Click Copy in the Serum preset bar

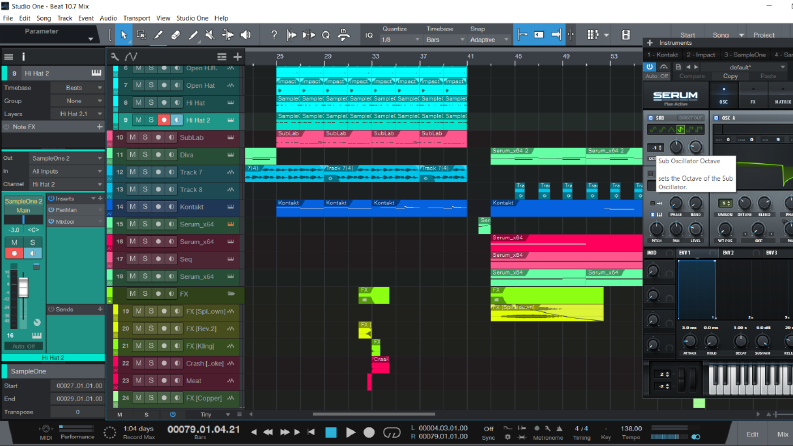tap(730, 76)
